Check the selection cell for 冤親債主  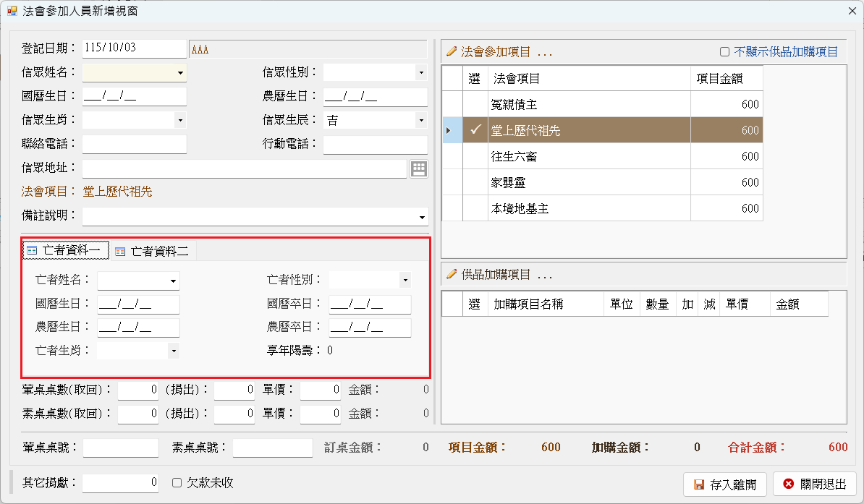[475, 104]
